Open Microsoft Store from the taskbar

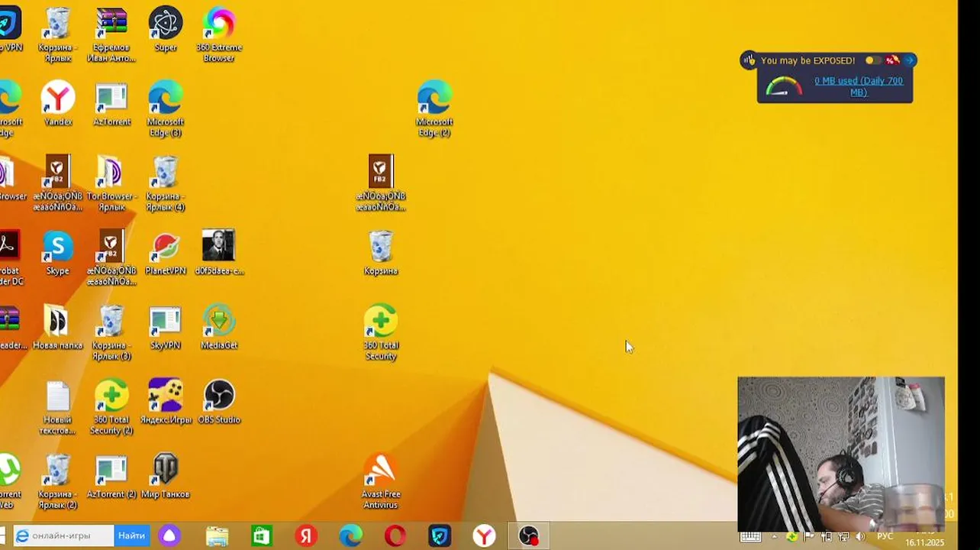pyautogui.click(x=262, y=535)
